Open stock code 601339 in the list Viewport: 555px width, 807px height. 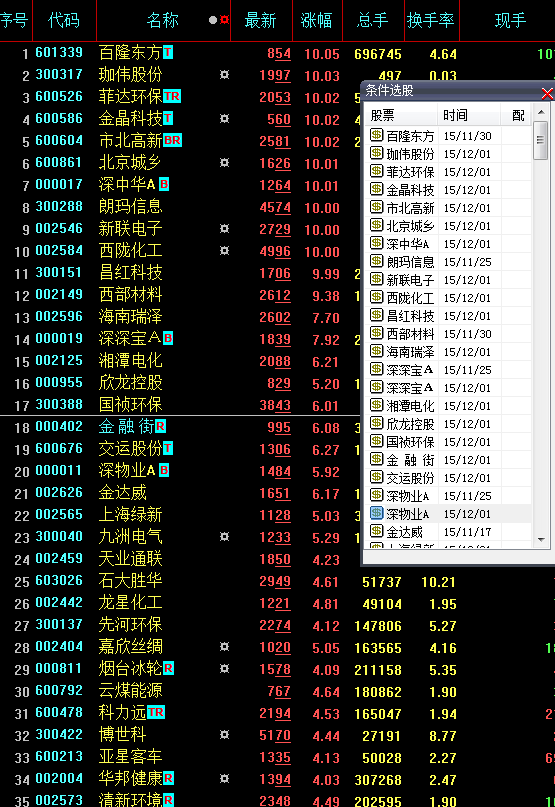[59, 52]
